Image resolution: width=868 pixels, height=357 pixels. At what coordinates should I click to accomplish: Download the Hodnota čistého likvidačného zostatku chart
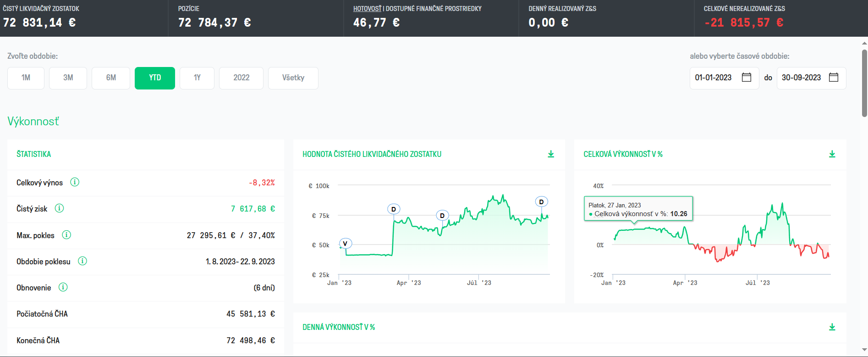(x=551, y=154)
